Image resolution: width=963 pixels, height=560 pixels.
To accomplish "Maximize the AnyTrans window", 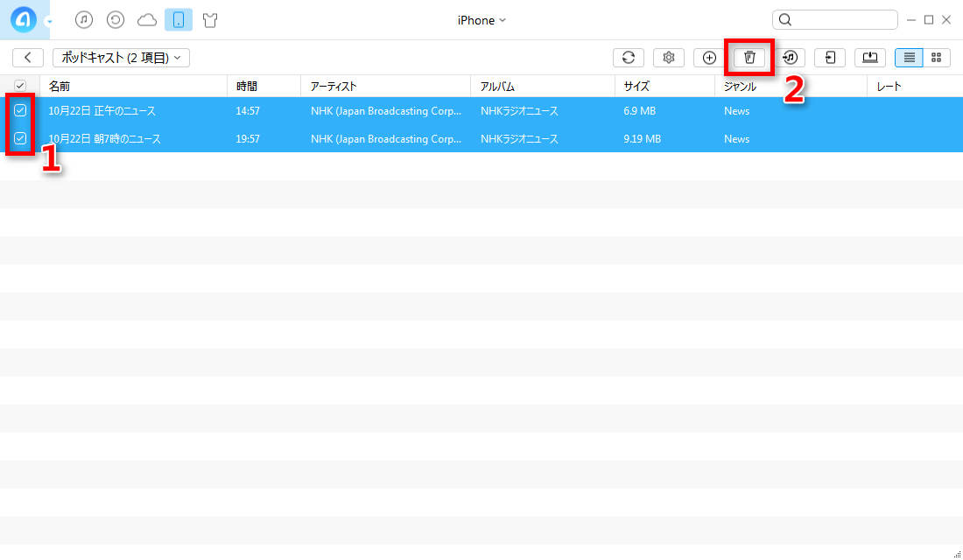I will 929,20.
